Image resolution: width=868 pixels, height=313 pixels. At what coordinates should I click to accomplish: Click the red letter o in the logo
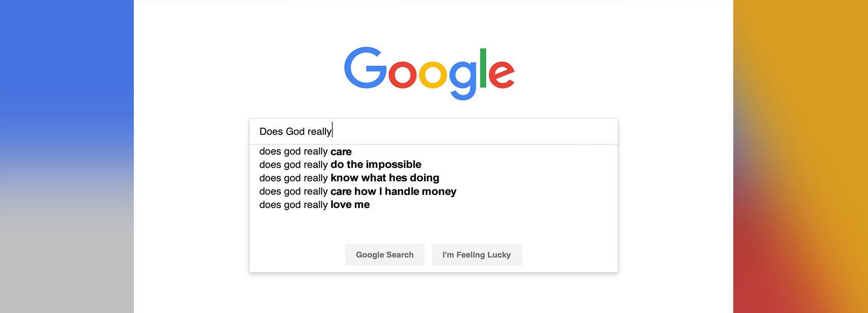(402, 75)
